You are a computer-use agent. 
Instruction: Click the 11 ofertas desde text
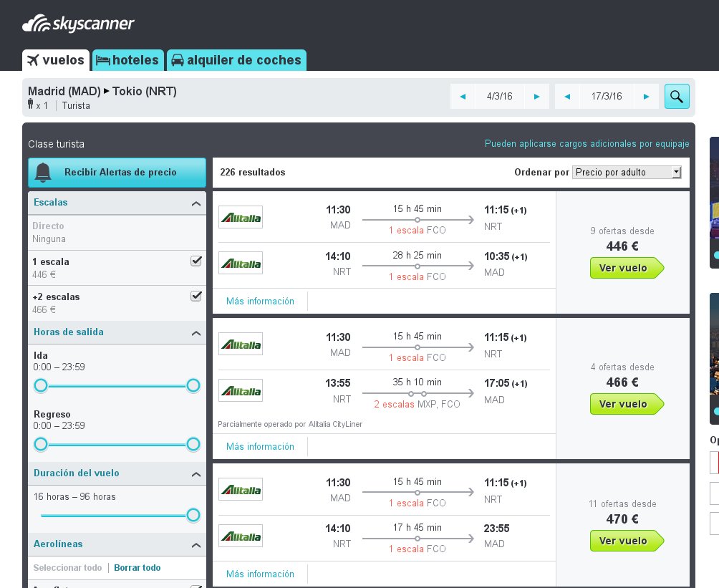(622, 504)
